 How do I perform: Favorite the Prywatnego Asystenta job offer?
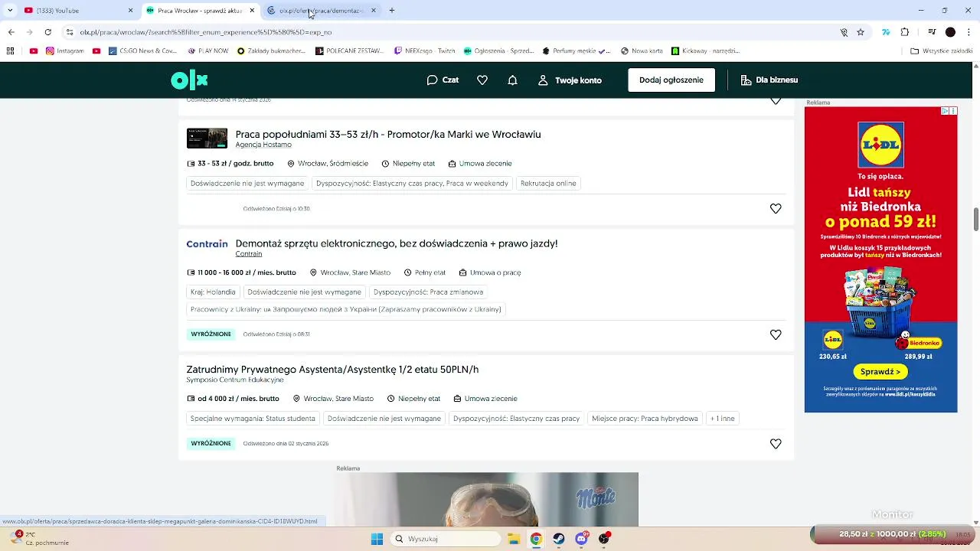pyautogui.click(x=776, y=444)
